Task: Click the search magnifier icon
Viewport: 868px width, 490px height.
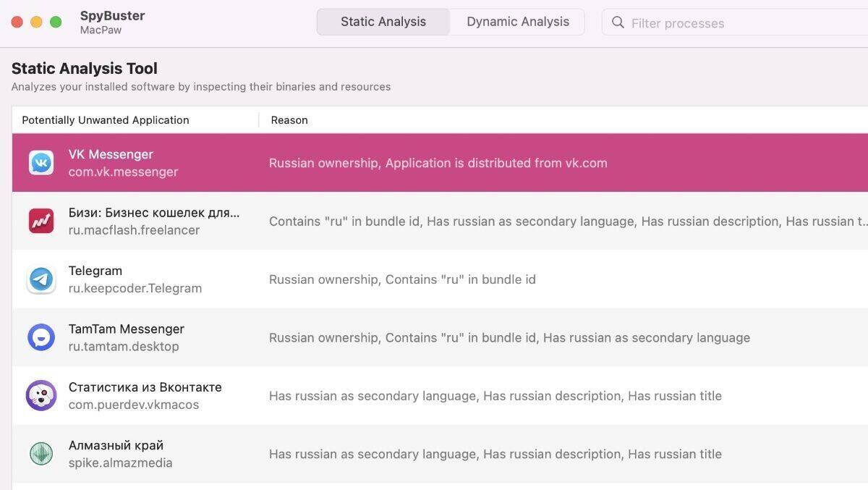Action: [x=618, y=22]
